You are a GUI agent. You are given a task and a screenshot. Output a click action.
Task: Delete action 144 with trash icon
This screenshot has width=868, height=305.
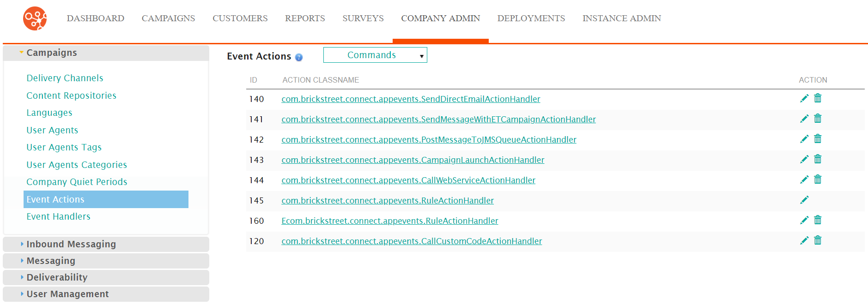[x=818, y=179]
